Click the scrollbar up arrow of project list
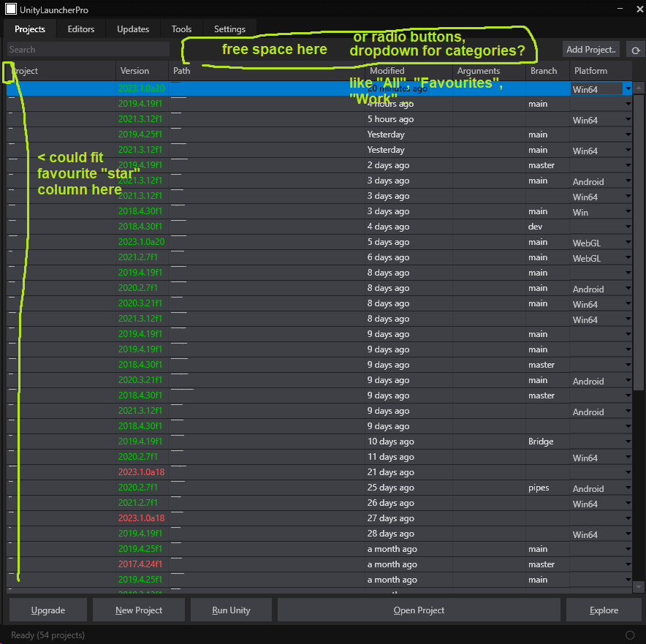Viewport: 646px width, 644px height. pyautogui.click(x=639, y=88)
